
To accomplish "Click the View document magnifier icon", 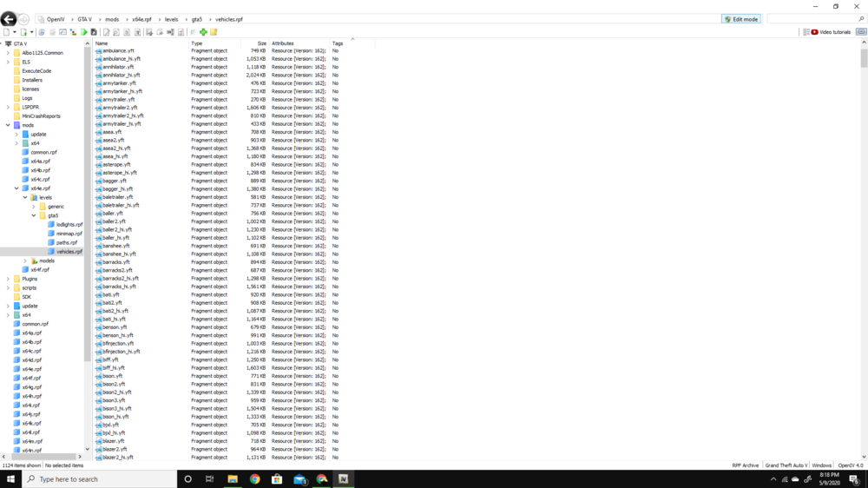I will [x=116, y=32].
